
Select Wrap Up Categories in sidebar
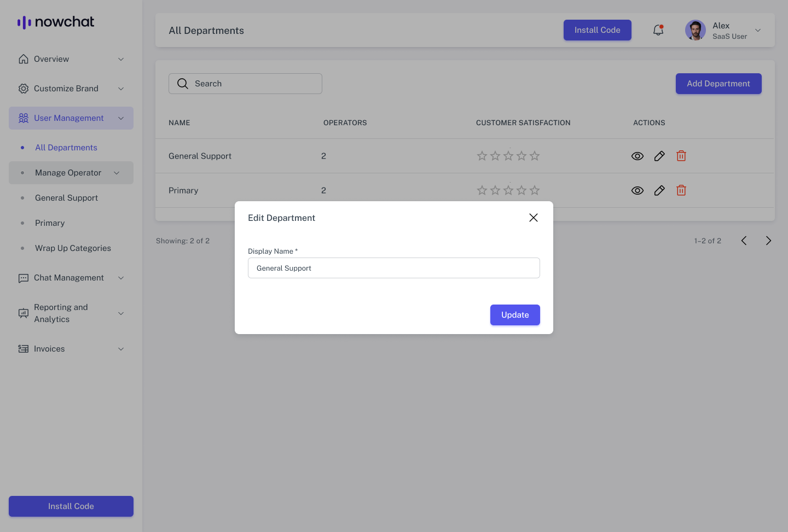[x=73, y=248]
